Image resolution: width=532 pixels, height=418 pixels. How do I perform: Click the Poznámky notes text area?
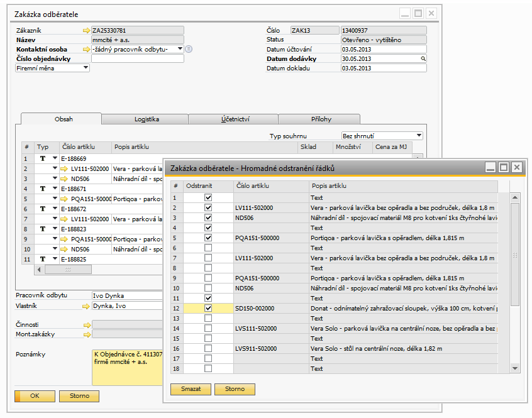pos(128,368)
